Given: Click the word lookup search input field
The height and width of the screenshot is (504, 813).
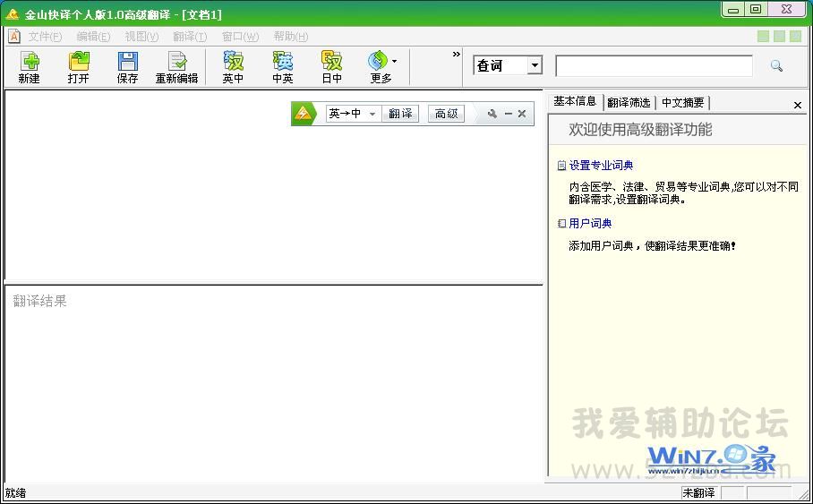Looking at the screenshot, I should click(654, 66).
